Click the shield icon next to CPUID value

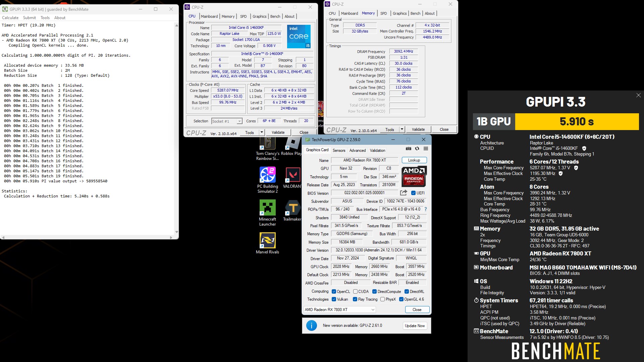tap(584, 148)
